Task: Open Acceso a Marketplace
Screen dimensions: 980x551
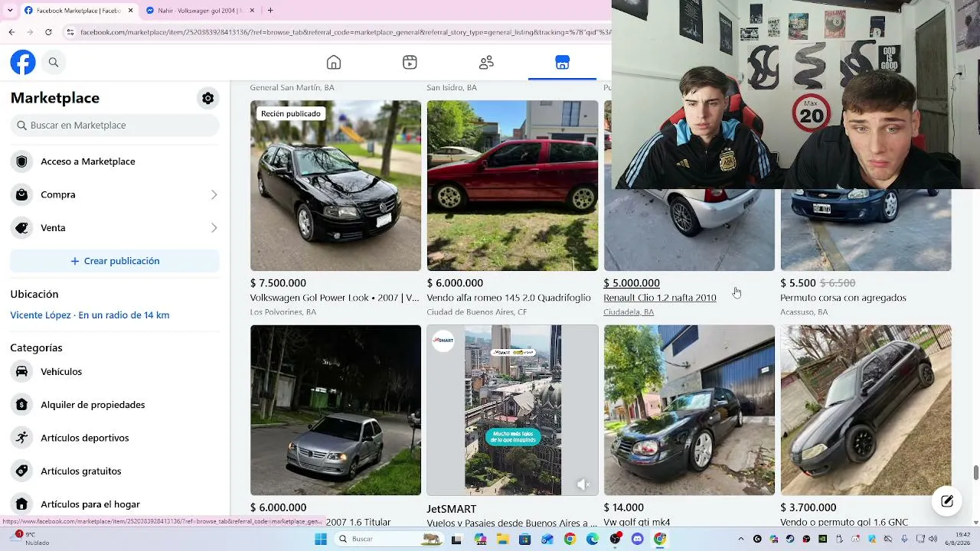Action: tap(115, 161)
